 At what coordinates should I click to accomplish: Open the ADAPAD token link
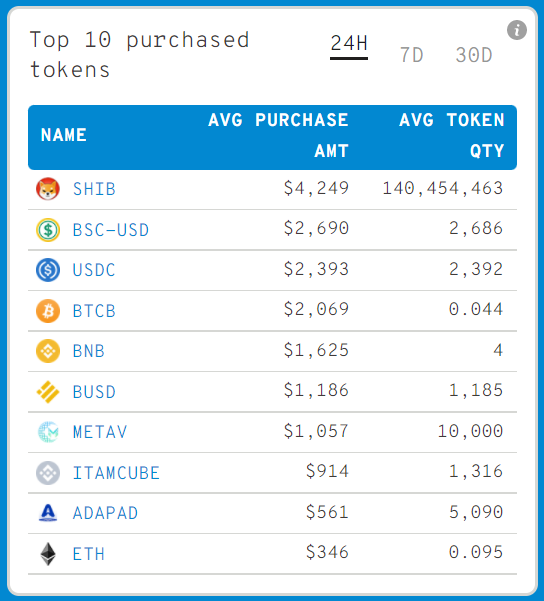[105, 513]
